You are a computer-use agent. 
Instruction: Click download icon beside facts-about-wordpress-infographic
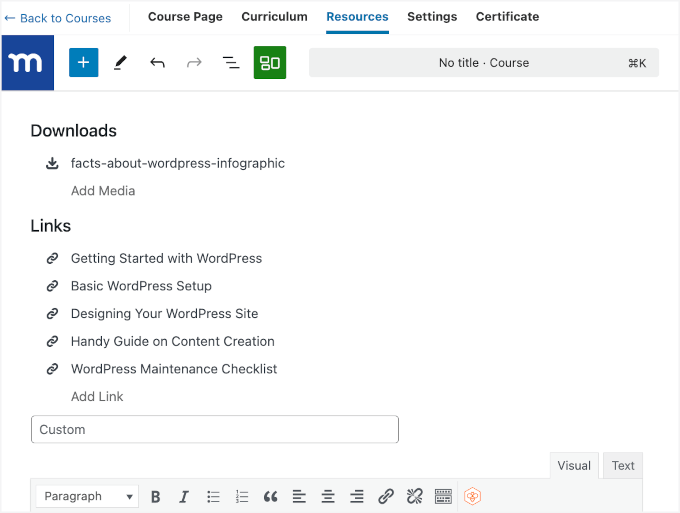pos(52,163)
